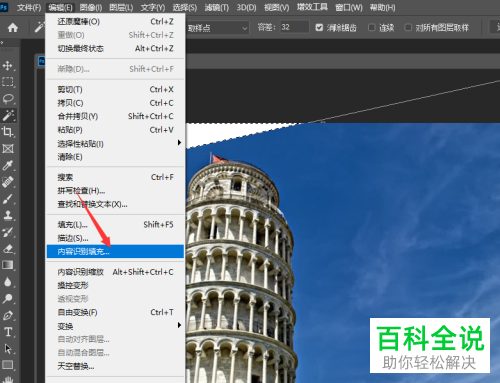
Task: Choose 天空替换... sky replacement entry
Action: (x=115, y=366)
